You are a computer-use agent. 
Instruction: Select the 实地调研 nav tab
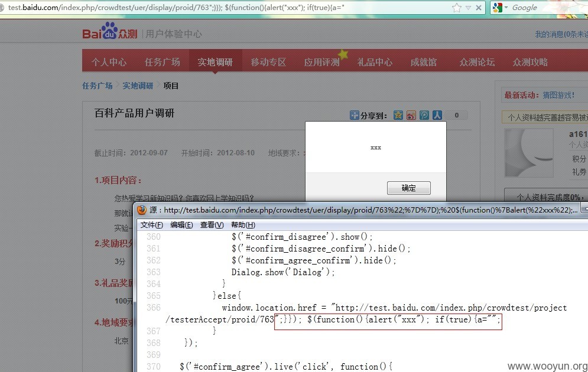[215, 62]
